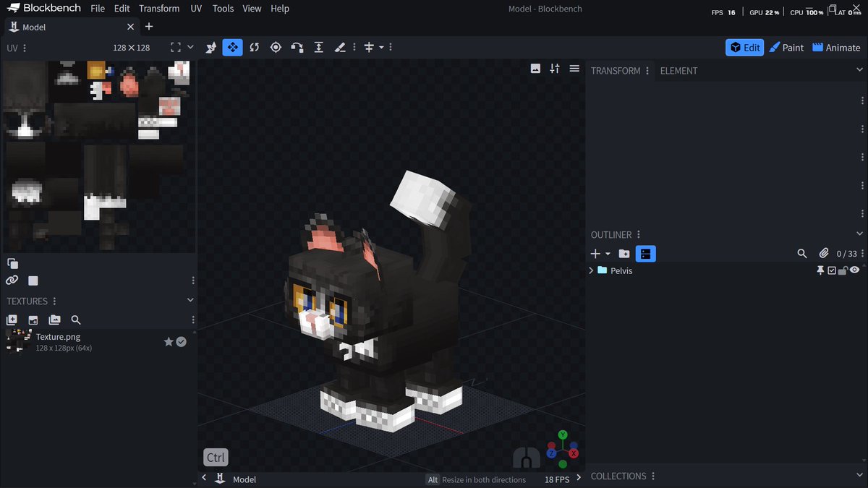
Task: Toggle the pin icon on Pelvis
Action: (820, 270)
